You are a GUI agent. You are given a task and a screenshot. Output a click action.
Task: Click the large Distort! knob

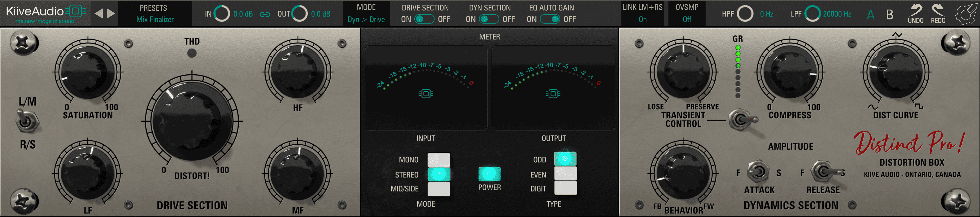point(192,121)
